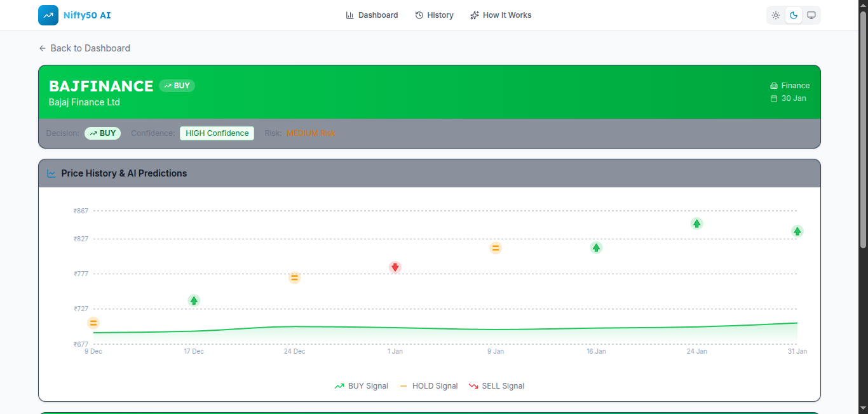Open the Dashboard nav item
868x414 pixels.
(x=372, y=15)
